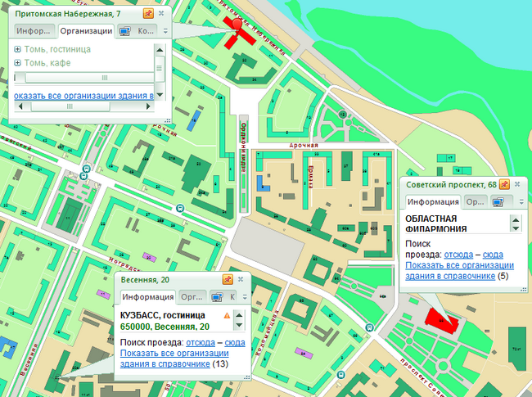Viewport: 532px width, 397px height.
Task: Expand the Томь, кафе entry
Action: coord(18,62)
